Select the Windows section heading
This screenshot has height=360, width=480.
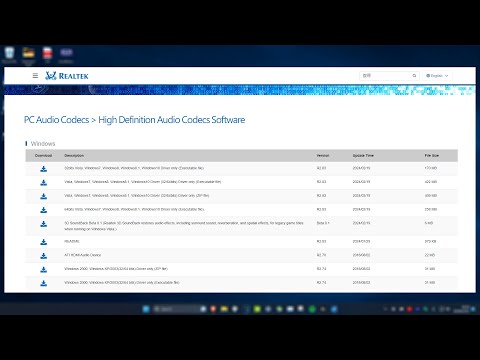(43, 144)
